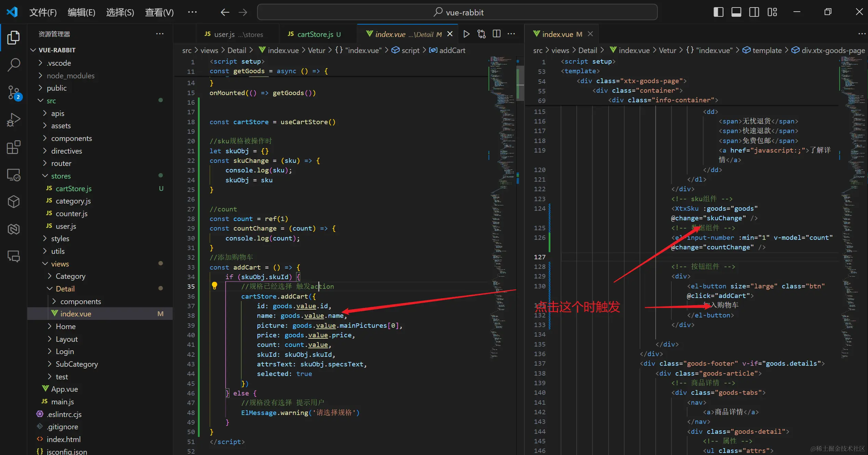Click the go back navigation arrow

pos(225,12)
